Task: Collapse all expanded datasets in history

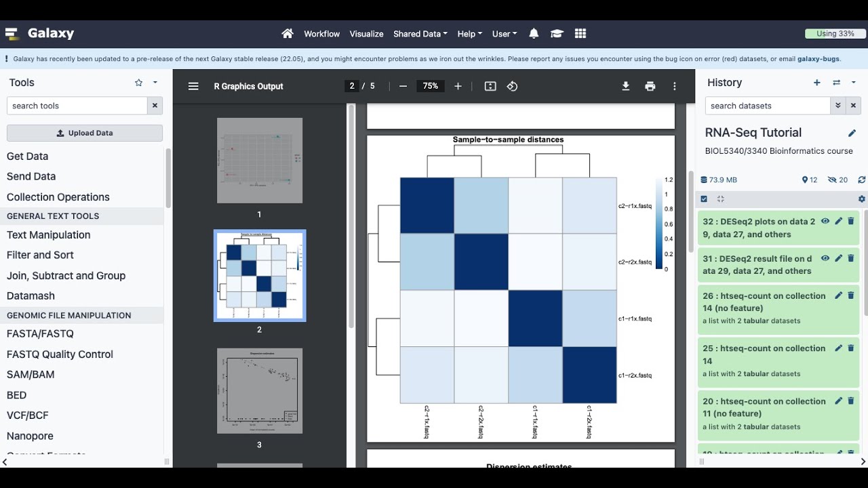Action: (720, 199)
